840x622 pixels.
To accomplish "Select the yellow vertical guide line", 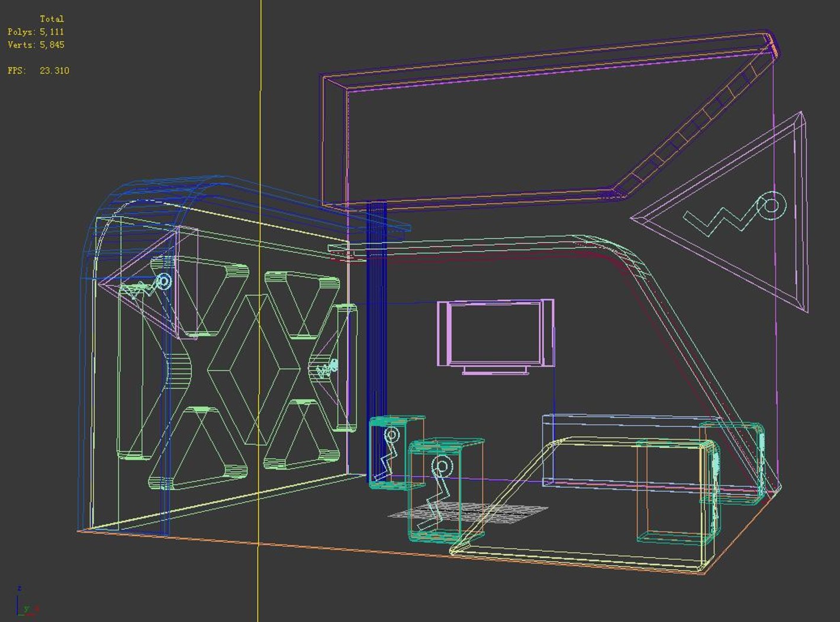I will [x=260, y=311].
